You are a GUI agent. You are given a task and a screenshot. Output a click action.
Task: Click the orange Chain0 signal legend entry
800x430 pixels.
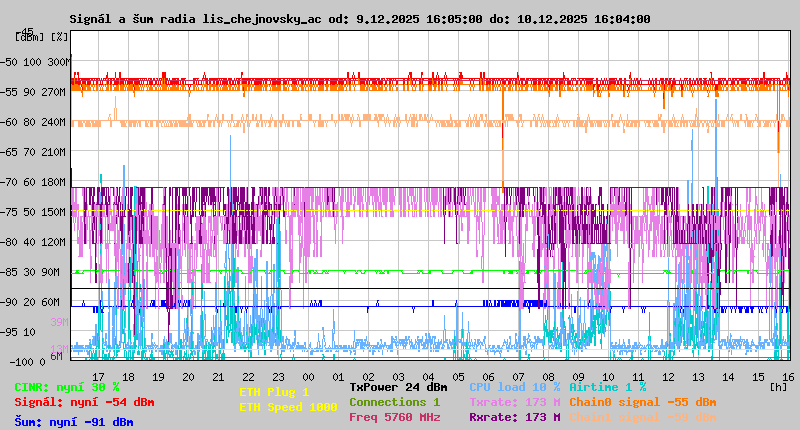[643, 402]
